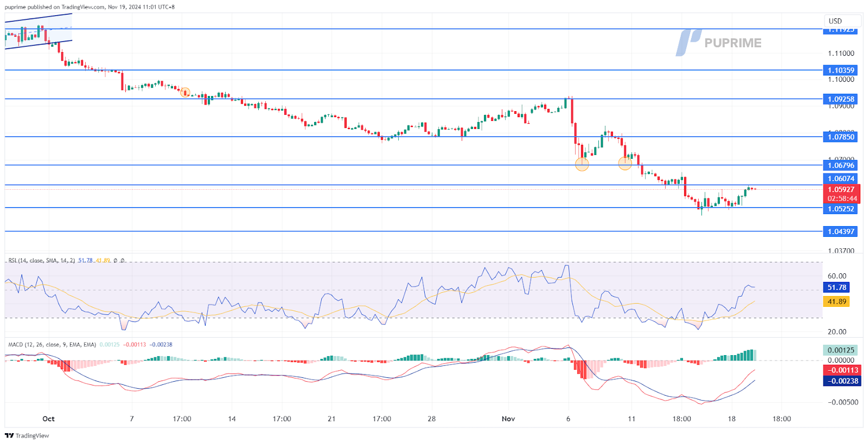Image resolution: width=868 pixels, height=444 pixels.
Task: Select the orange circle marker on October candles
Action: [185, 93]
